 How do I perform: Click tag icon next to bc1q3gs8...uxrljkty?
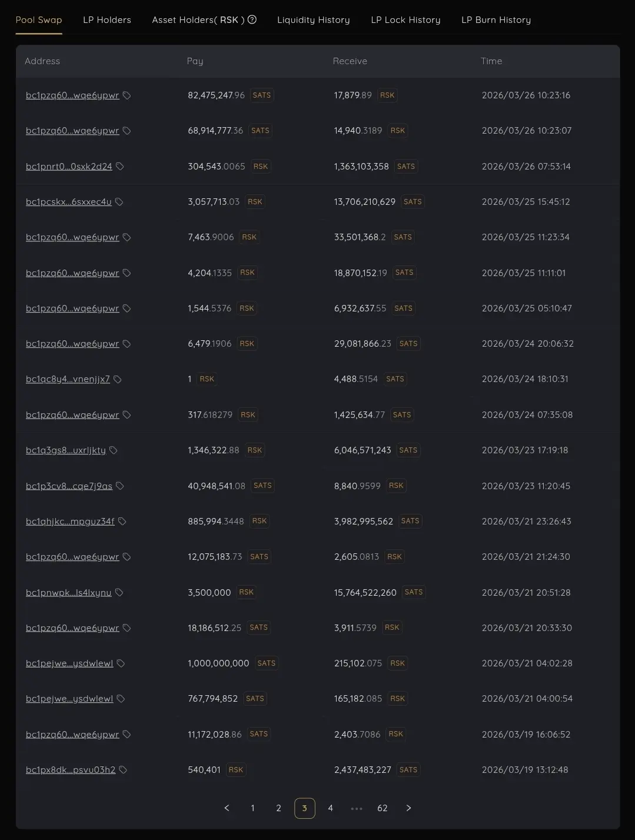click(114, 450)
